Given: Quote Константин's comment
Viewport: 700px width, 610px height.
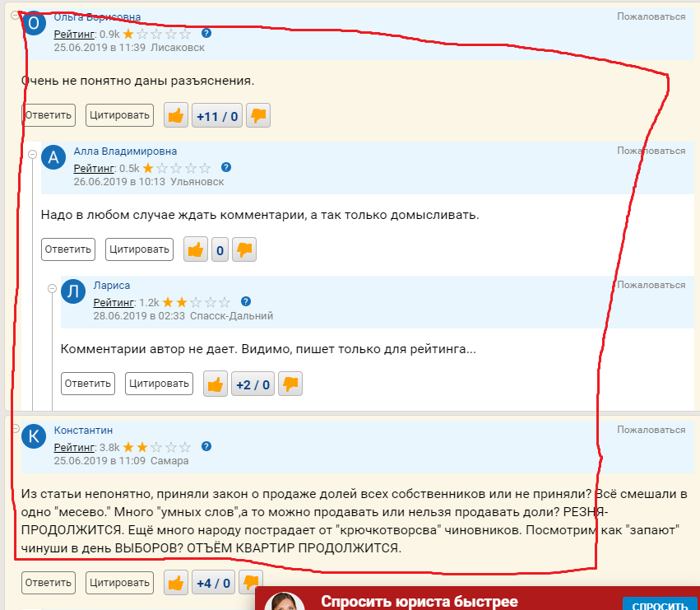Looking at the screenshot, I should pos(119,582).
